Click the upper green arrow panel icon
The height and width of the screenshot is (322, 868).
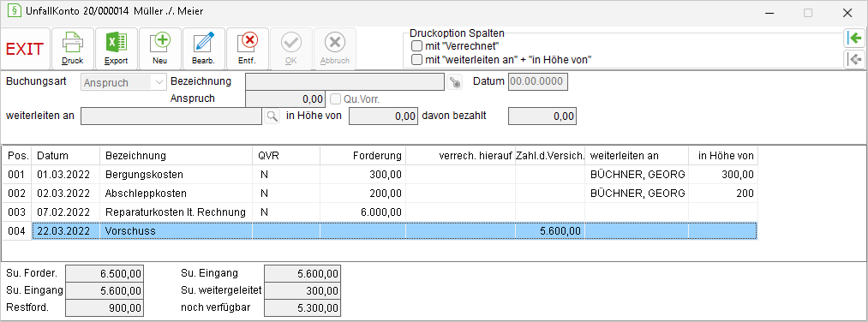pos(854,39)
